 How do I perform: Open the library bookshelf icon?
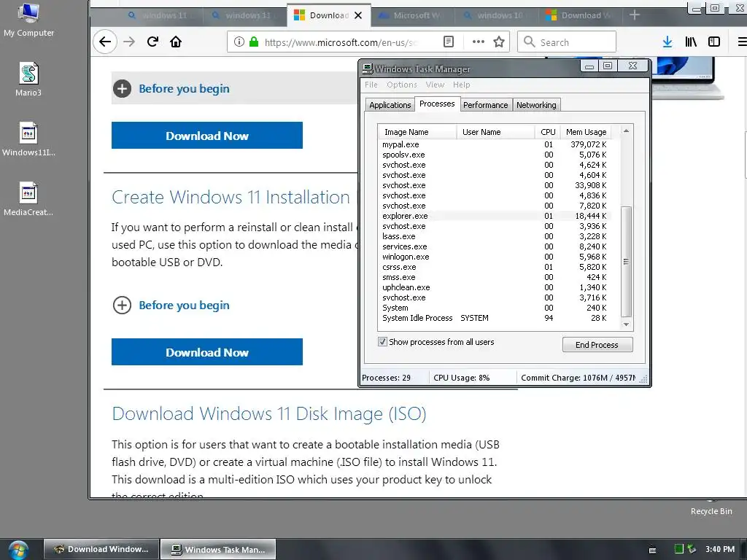pyautogui.click(x=691, y=42)
